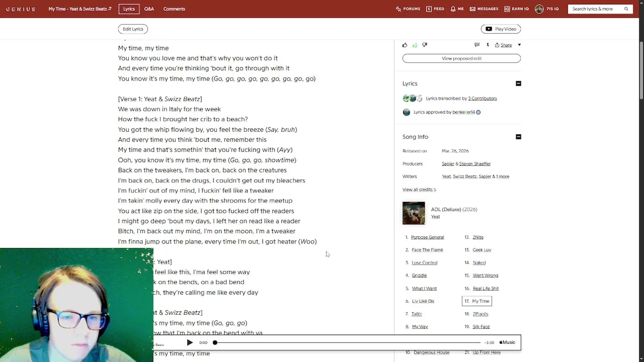Open track 13 Geek Luv
Image resolution: width=644 pixels, height=362 pixels.
[481, 250]
